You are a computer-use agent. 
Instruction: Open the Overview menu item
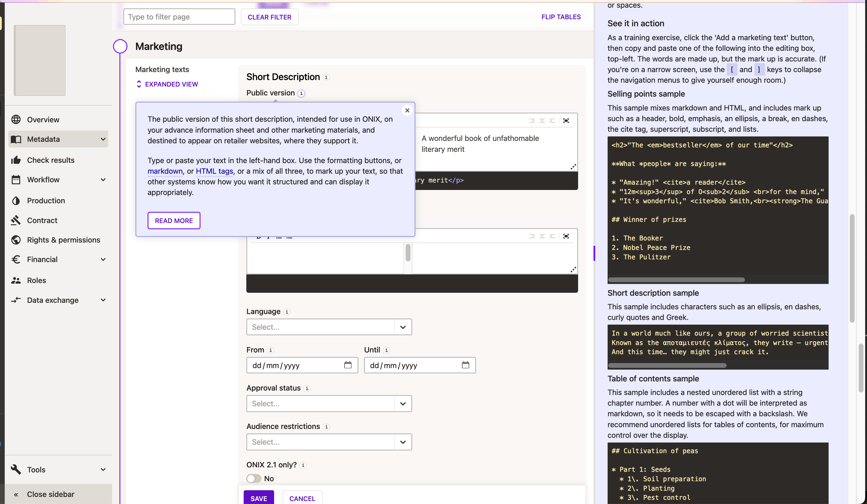click(58, 119)
